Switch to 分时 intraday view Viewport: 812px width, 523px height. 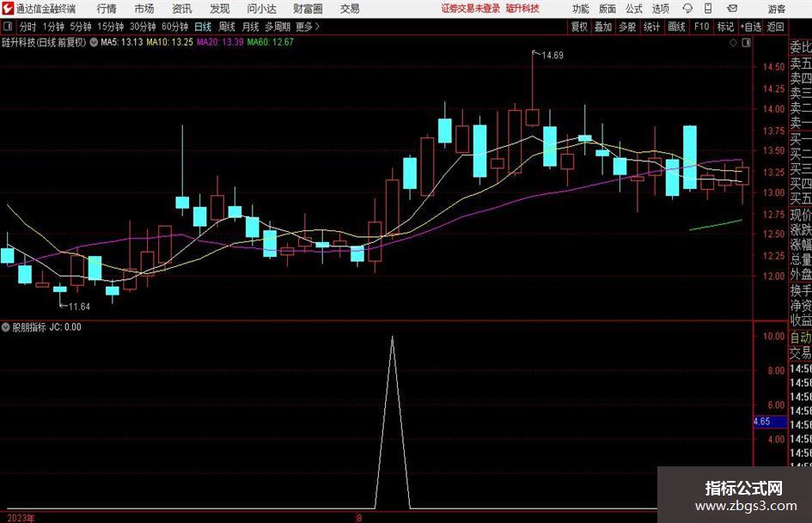27,27
